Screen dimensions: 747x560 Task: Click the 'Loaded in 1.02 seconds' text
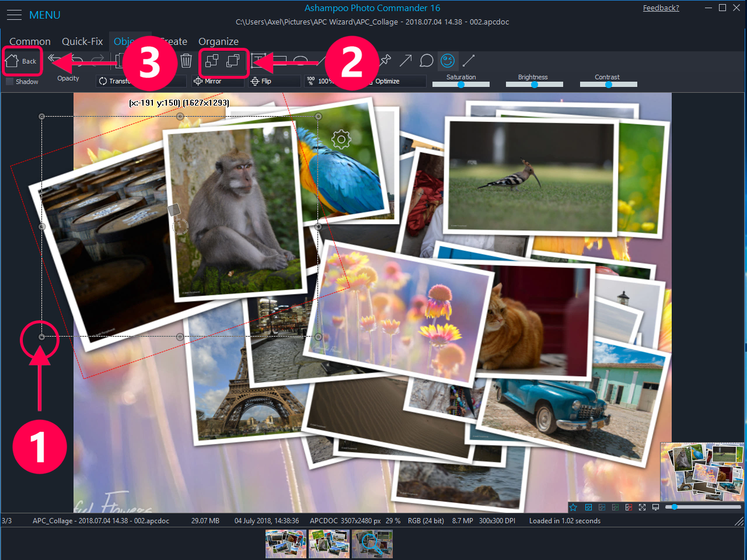coord(565,521)
